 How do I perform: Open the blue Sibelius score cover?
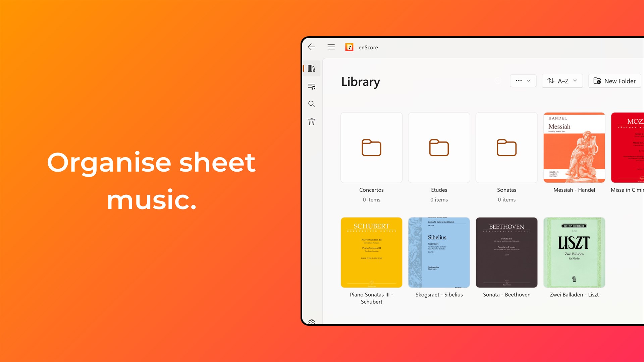[439, 252]
